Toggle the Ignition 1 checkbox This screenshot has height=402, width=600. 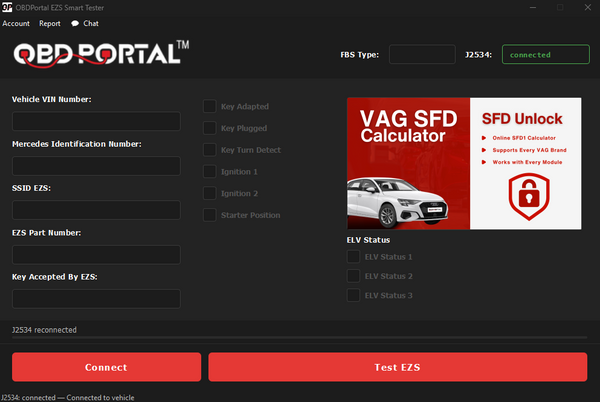point(210,172)
